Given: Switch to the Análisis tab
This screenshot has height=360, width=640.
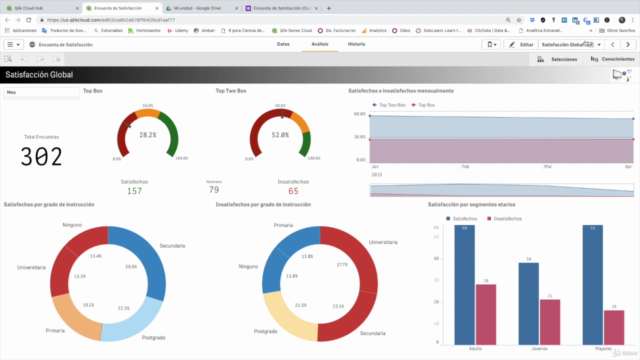Looking at the screenshot, I should tap(320, 44).
